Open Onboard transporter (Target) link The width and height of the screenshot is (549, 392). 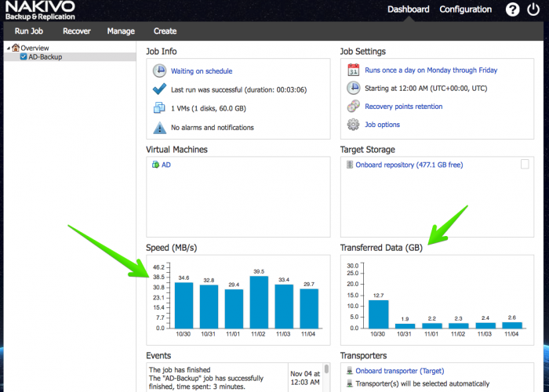click(399, 371)
